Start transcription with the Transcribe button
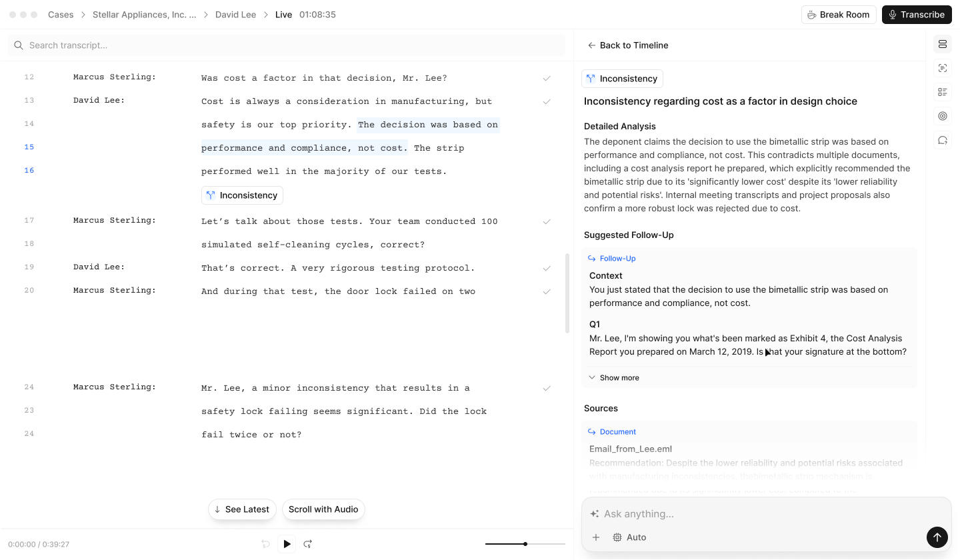This screenshot has width=960, height=560. [x=917, y=15]
